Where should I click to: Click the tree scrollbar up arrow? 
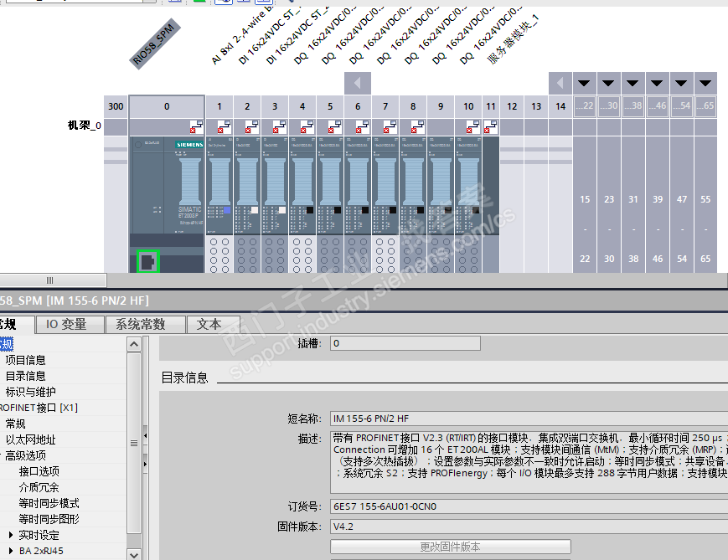pos(134,344)
